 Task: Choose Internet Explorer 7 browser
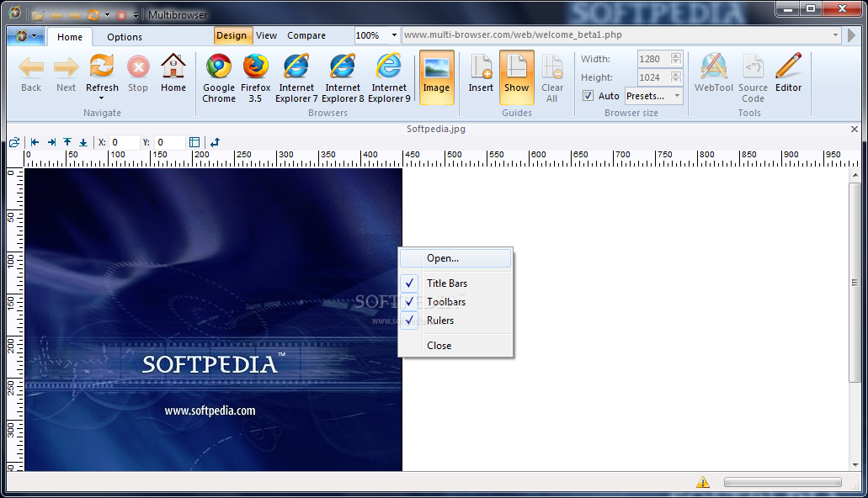[x=296, y=78]
